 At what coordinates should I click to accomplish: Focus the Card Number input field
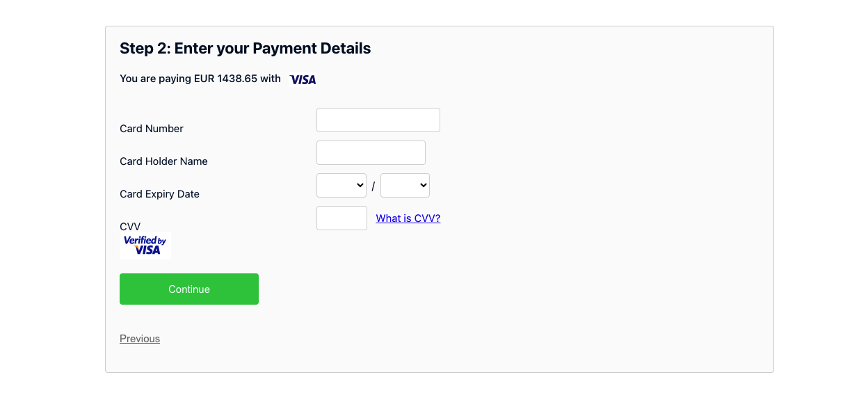tap(378, 120)
